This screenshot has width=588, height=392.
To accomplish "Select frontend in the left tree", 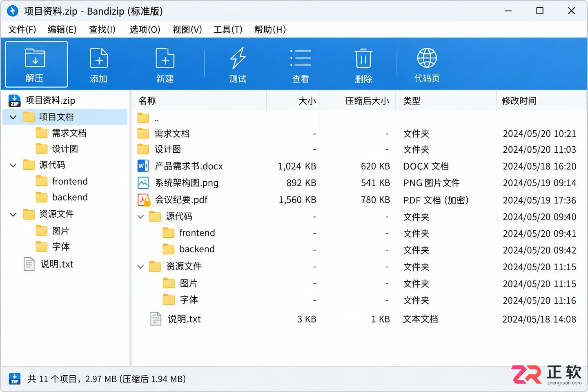I will (x=70, y=181).
